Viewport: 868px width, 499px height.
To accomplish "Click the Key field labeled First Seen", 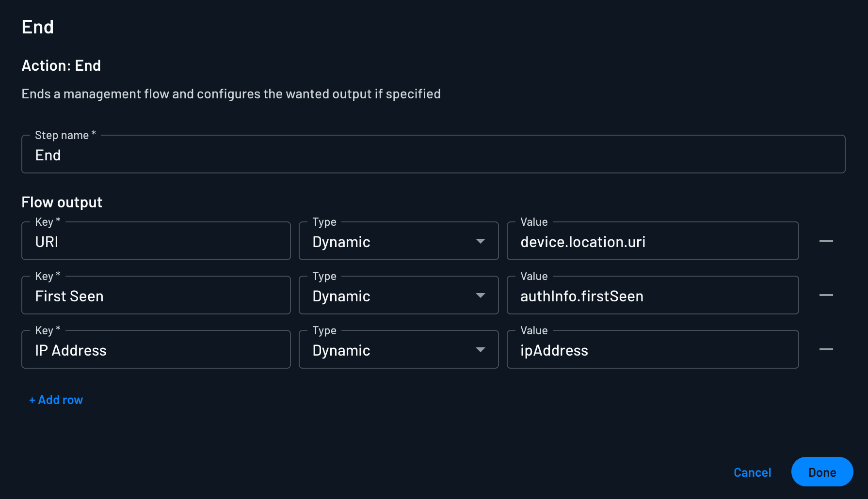I will 156,295.
